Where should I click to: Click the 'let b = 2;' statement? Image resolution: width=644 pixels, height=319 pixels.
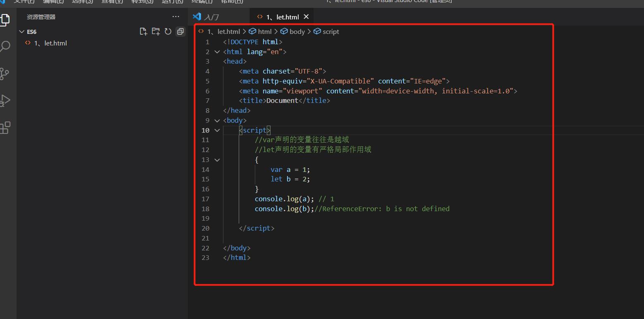click(290, 179)
